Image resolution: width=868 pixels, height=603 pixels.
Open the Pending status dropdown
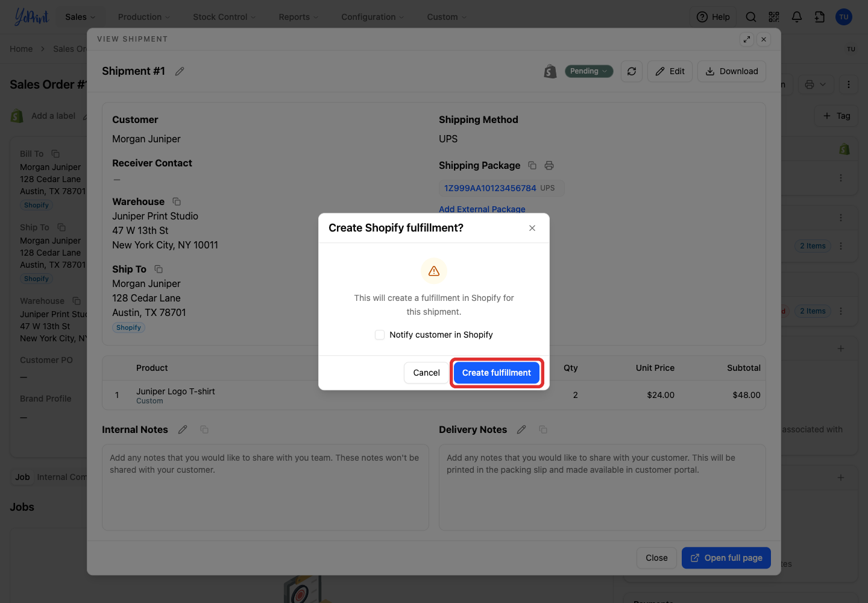click(x=589, y=71)
